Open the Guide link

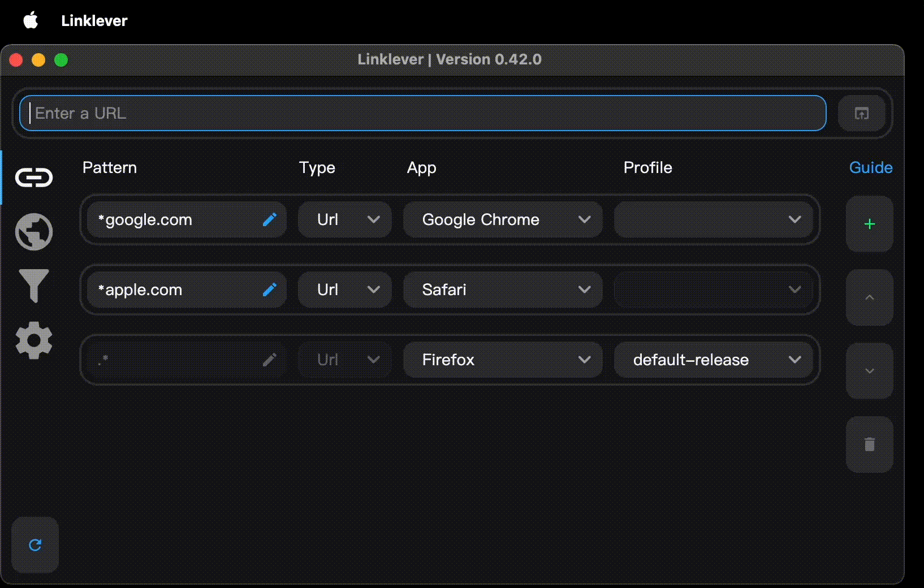click(871, 167)
